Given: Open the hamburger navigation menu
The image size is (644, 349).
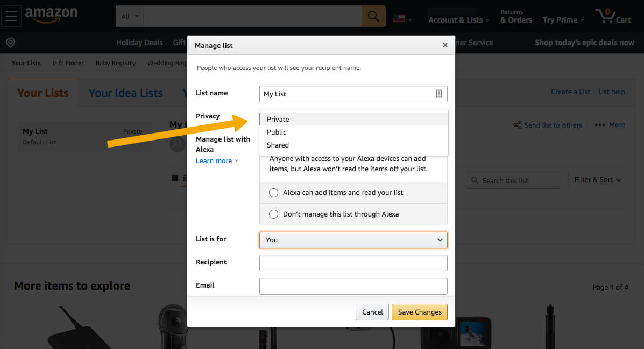Looking at the screenshot, I should [12, 16].
